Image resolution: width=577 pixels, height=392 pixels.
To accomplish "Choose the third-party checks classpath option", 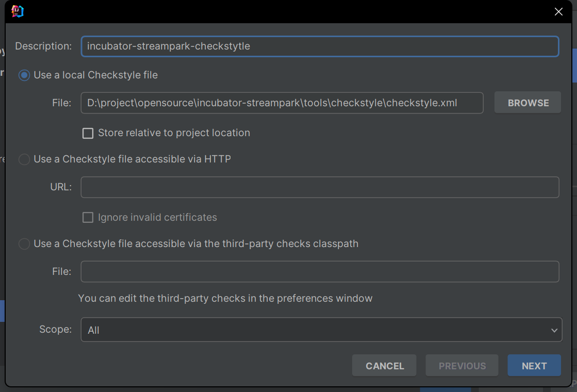I will click(x=24, y=244).
